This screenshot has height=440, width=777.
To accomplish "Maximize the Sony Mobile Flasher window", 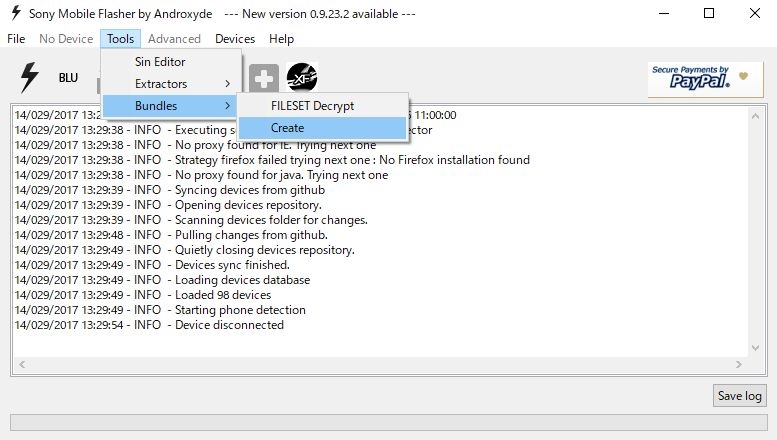I will click(709, 13).
